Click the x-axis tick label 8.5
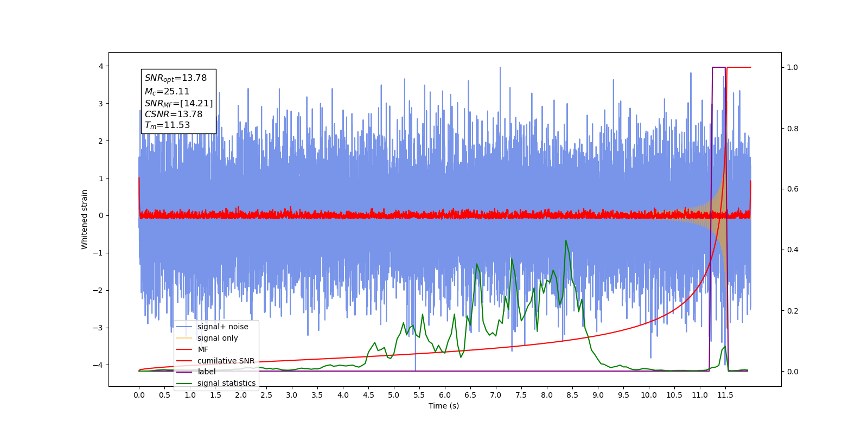This screenshot has width=868, height=434. tap(572, 395)
